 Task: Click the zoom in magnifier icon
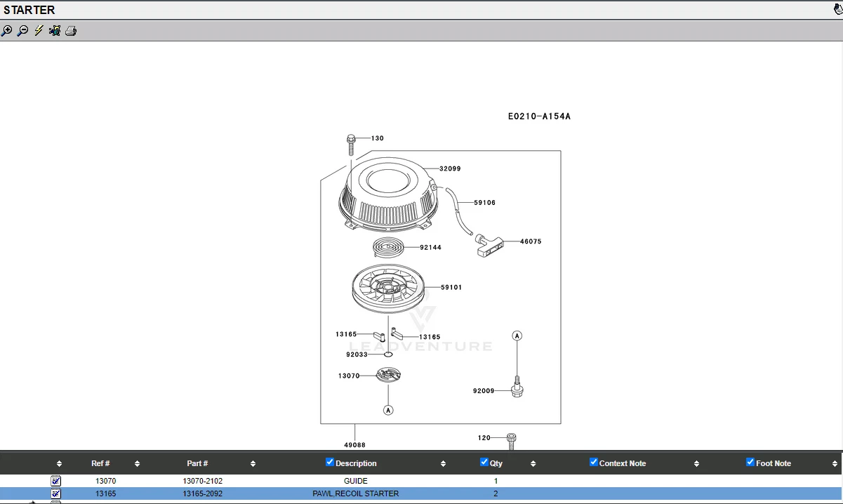(7, 31)
